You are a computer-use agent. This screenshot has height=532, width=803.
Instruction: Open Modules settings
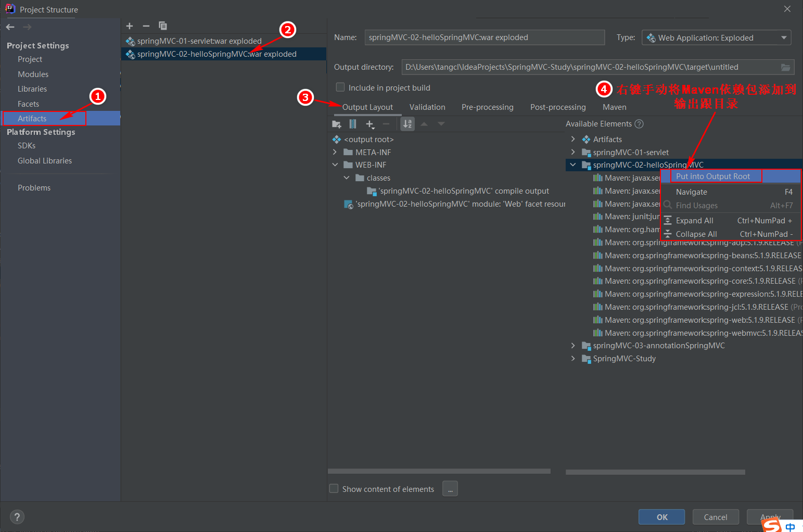[33, 74]
